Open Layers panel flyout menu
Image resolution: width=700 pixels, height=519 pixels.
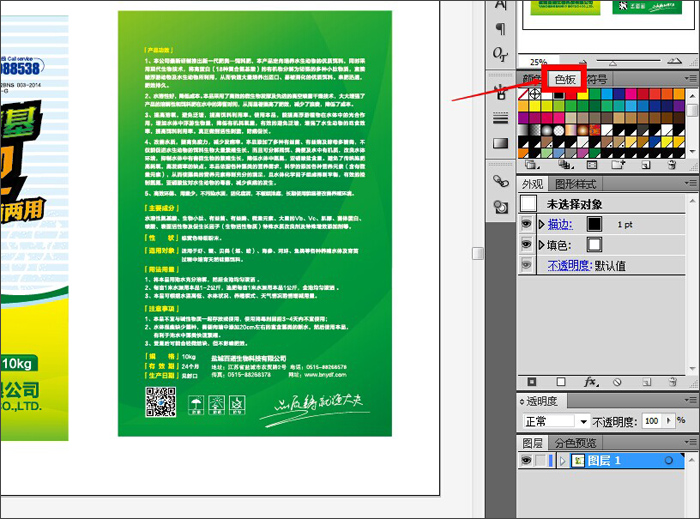click(x=691, y=442)
